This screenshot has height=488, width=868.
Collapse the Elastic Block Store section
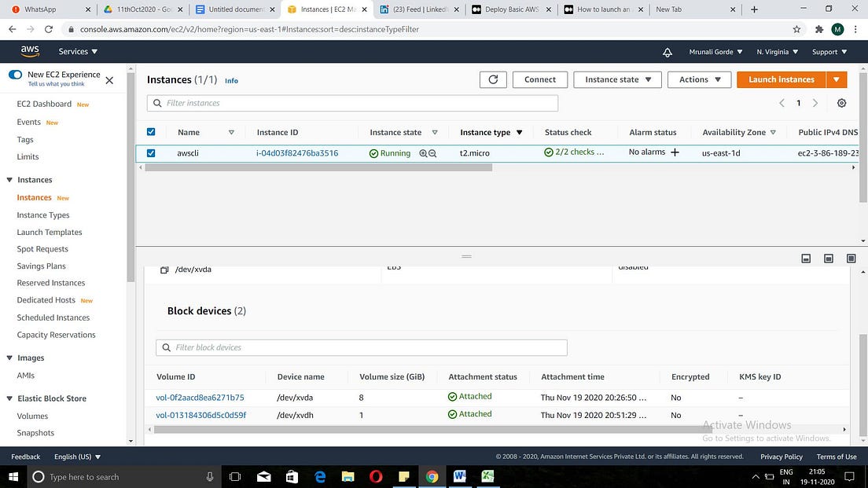[x=9, y=398]
